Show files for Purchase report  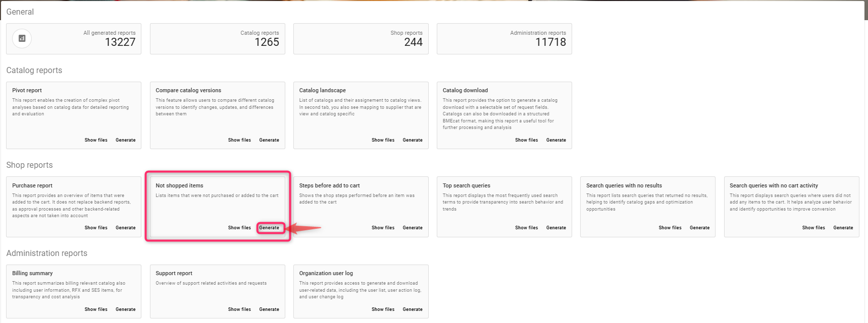96,228
